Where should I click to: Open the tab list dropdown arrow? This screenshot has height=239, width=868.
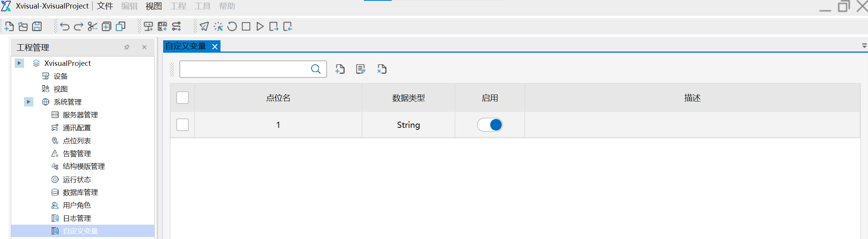point(864,46)
